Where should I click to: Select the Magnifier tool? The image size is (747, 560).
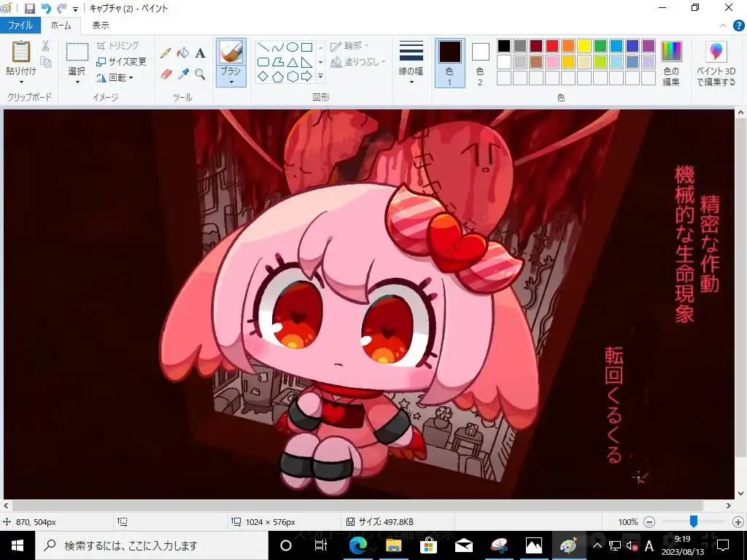(200, 74)
